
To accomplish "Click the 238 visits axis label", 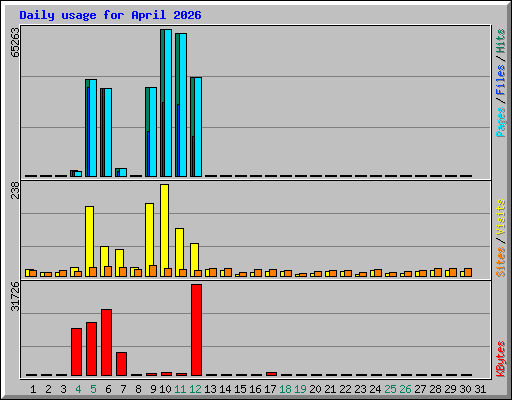I will point(15,190).
